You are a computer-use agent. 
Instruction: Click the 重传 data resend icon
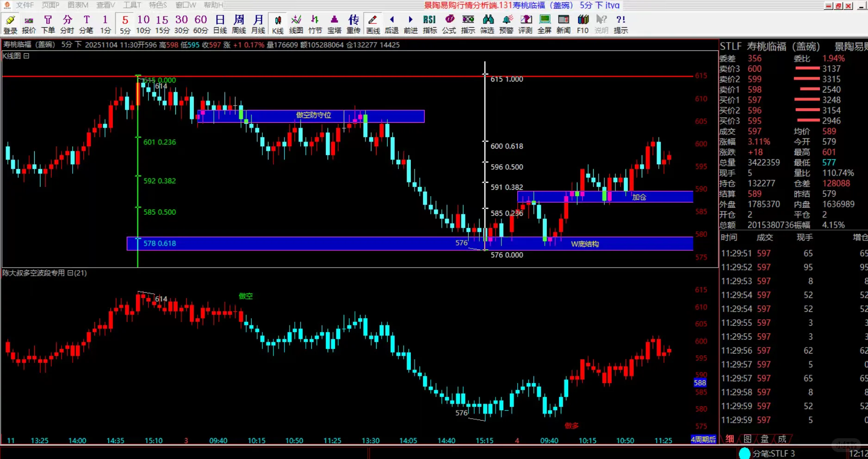(353, 24)
